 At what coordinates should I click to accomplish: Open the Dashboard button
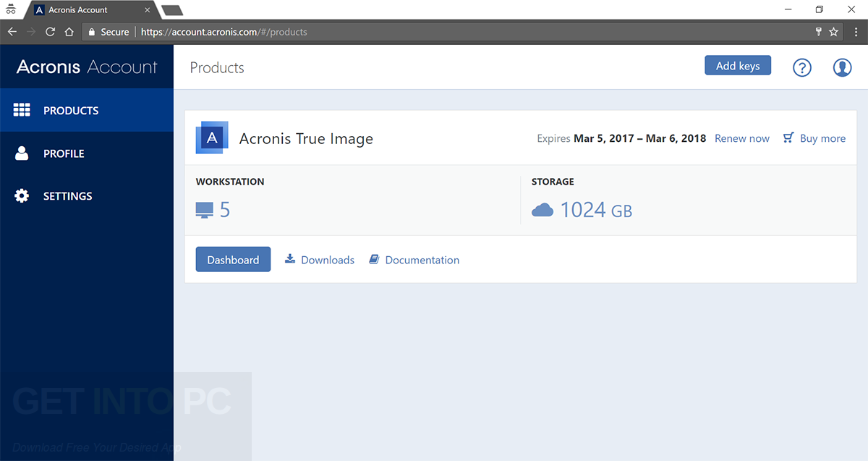(x=233, y=259)
